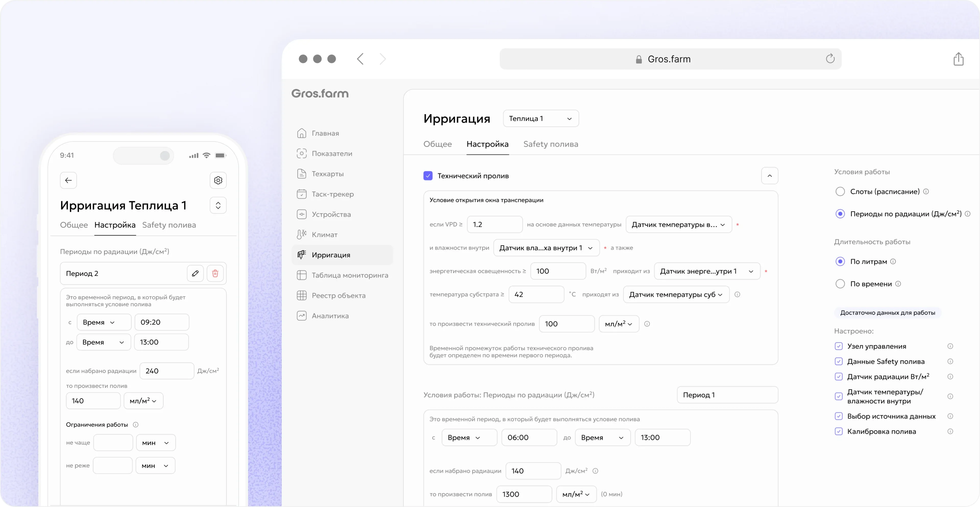Click the VPD threshold field showing 1.2
980x507 pixels.
[495, 225]
